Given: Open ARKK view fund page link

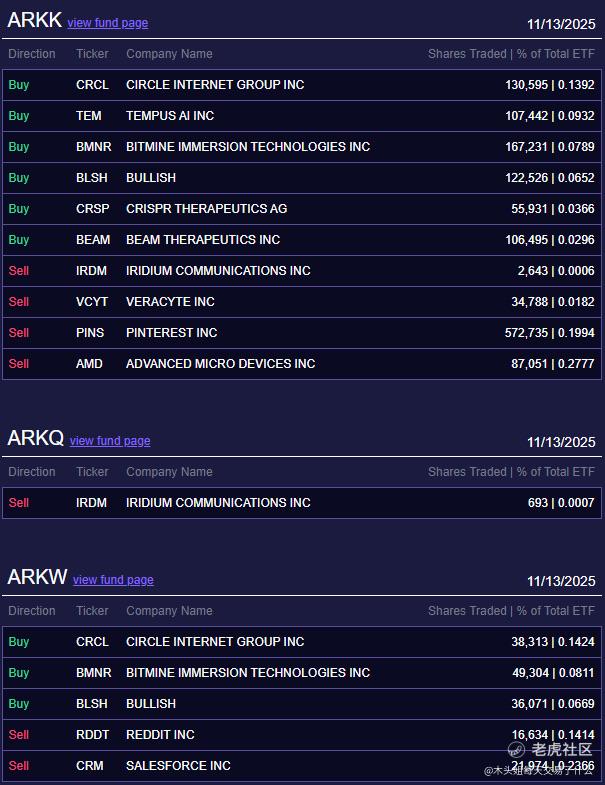Looking at the screenshot, I should coord(108,23).
